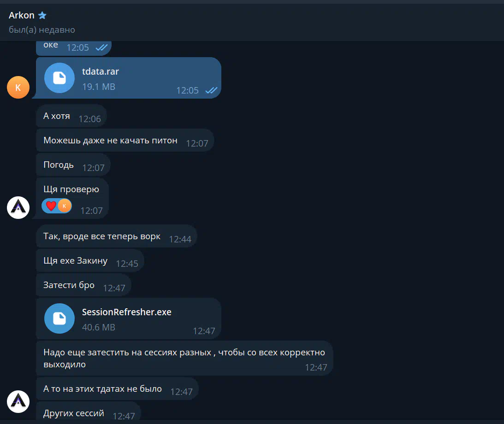Click Arkon's avatar near bottom message
This screenshot has height=424, width=504.
click(x=18, y=401)
